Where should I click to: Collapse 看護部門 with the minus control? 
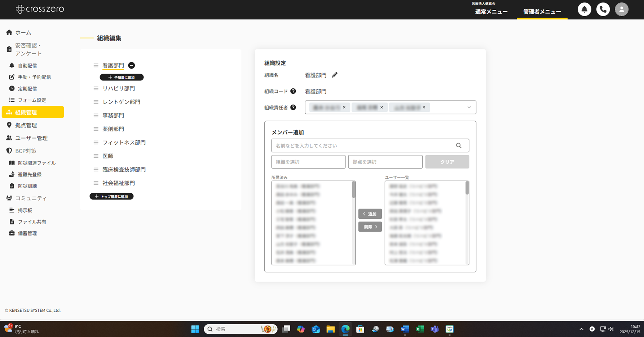(x=131, y=65)
